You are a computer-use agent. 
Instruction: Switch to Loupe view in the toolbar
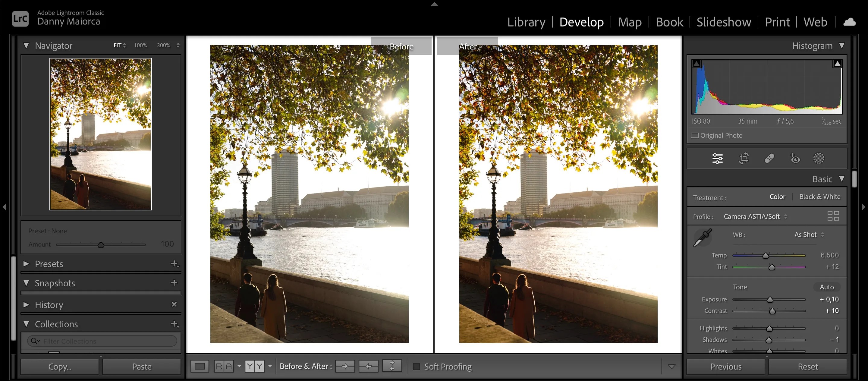coord(200,366)
